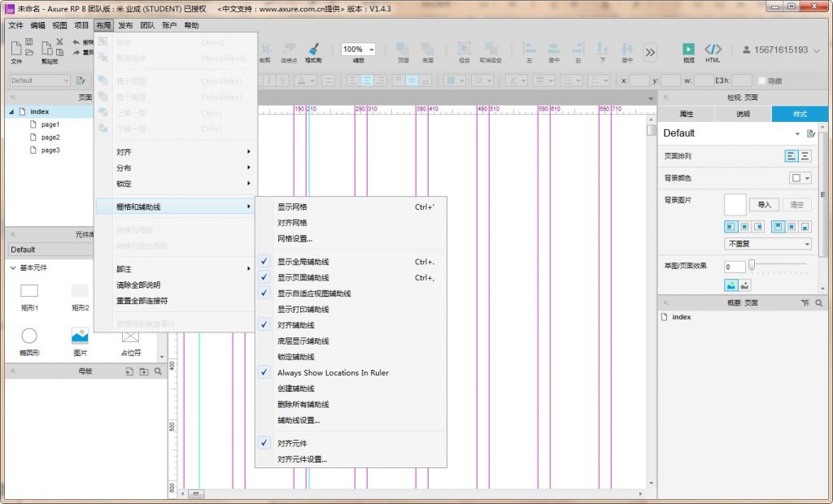The width and height of the screenshot is (833, 504).
Task: Uncheck 对齐元件 snap to widgets
Action: [x=292, y=444]
